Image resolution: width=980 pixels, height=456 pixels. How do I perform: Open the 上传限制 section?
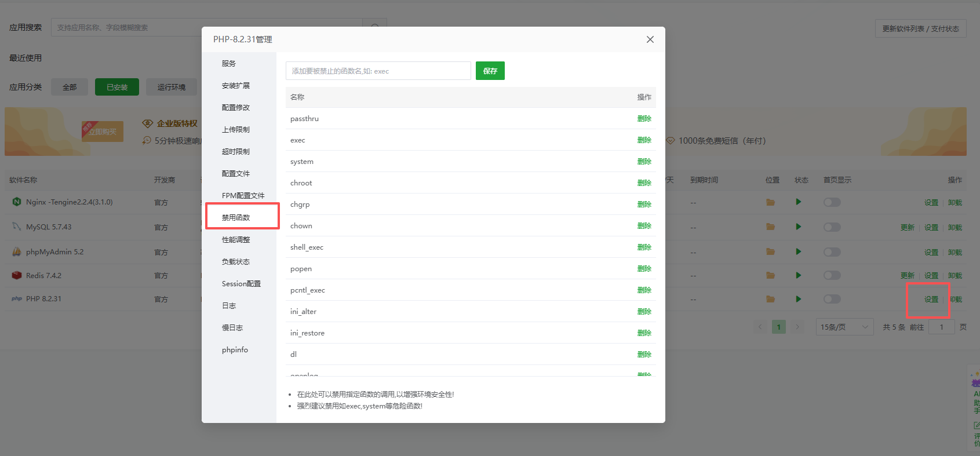coord(236,130)
